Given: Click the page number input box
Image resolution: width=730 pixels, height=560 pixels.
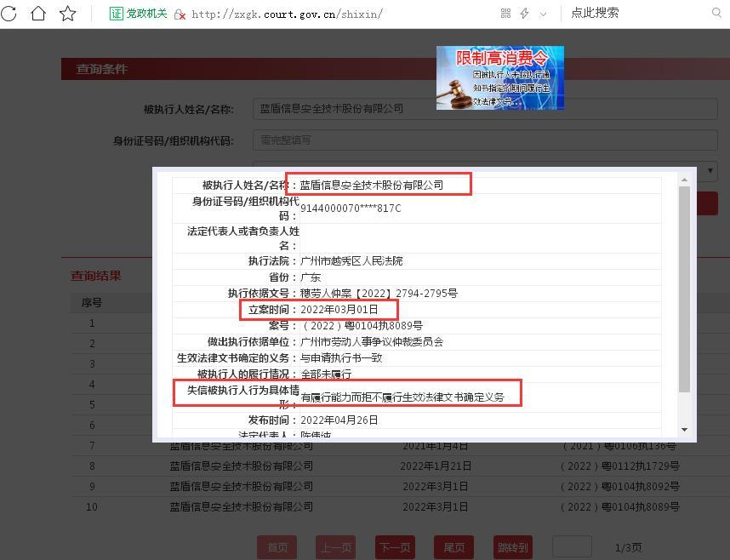Looking at the screenshot, I should 572,547.
